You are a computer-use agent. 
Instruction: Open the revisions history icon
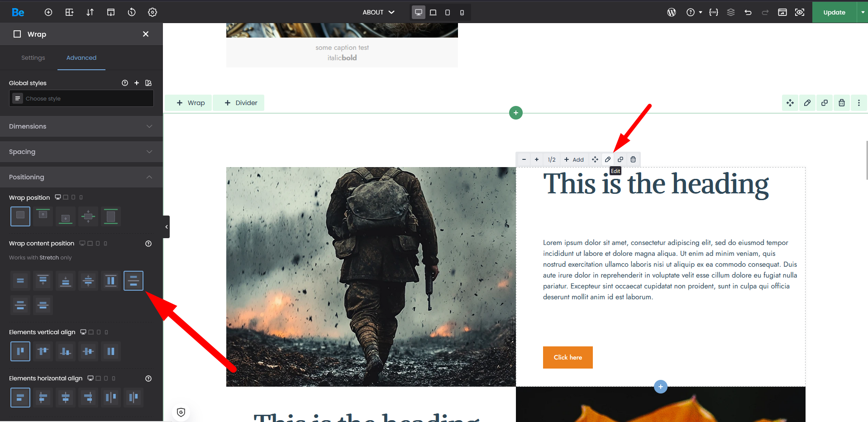[x=132, y=12]
